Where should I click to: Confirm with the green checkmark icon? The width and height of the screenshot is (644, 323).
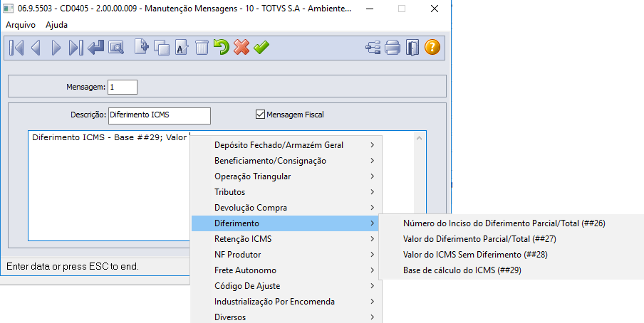pyautogui.click(x=261, y=47)
